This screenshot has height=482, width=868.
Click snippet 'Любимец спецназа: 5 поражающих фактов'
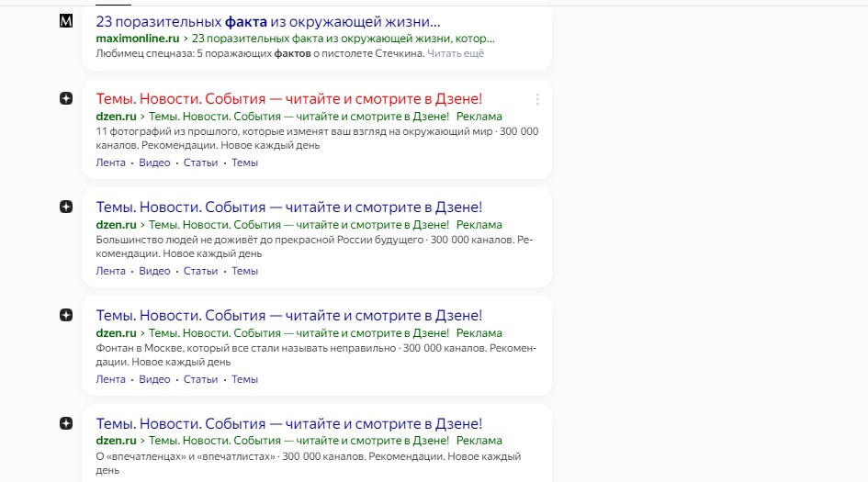[x=203, y=53]
